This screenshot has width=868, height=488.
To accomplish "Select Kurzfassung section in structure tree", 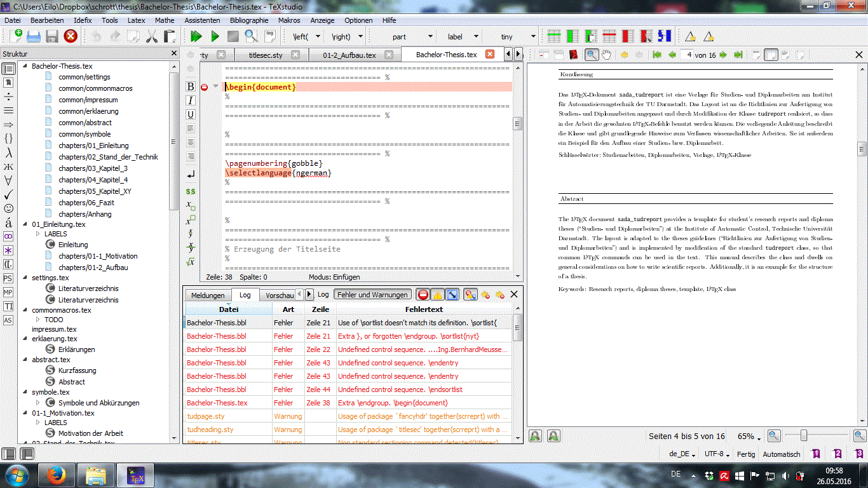I will click(x=78, y=370).
